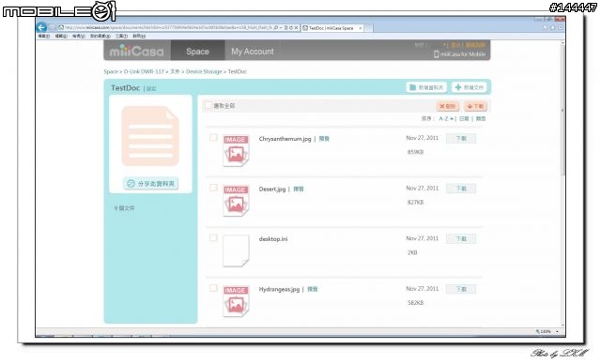The width and height of the screenshot is (601, 364).
Task: Click the desktop.ini file name
Action: 273,239
